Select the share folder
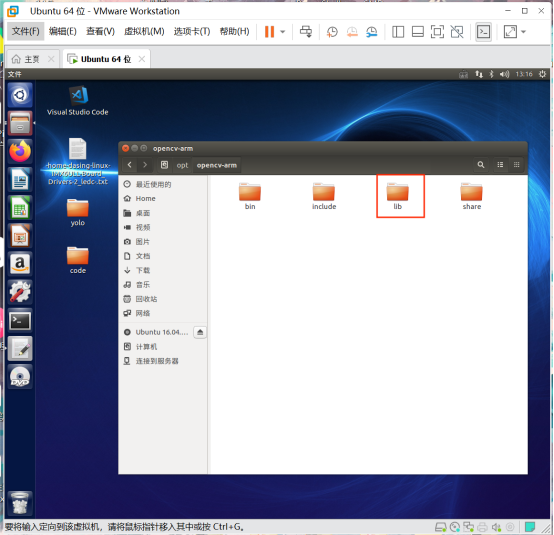554x535 pixels. (x=472, y=196)
